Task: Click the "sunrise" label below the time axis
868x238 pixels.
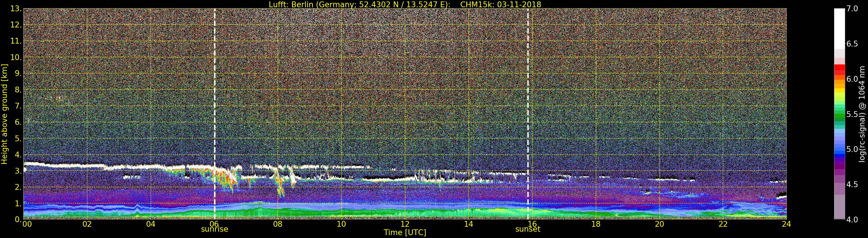Action: click(x=215, y=229)
